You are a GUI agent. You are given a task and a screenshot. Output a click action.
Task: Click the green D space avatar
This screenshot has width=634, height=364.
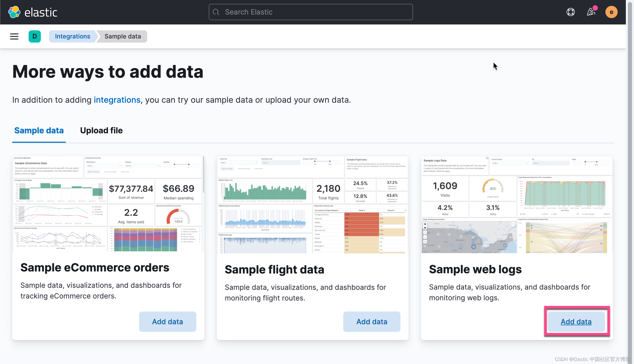click(x=35, y=36)
